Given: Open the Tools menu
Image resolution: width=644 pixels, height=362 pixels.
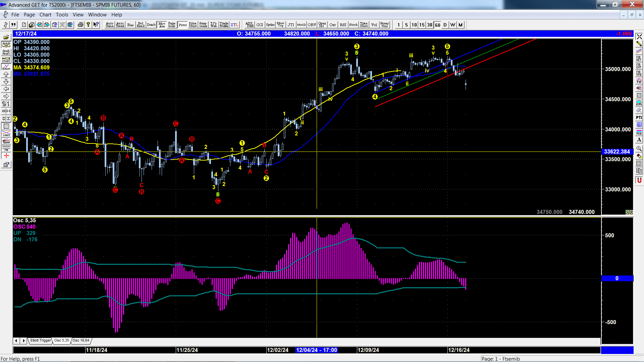Looking at the screenshot, I should tap(62, 15).
